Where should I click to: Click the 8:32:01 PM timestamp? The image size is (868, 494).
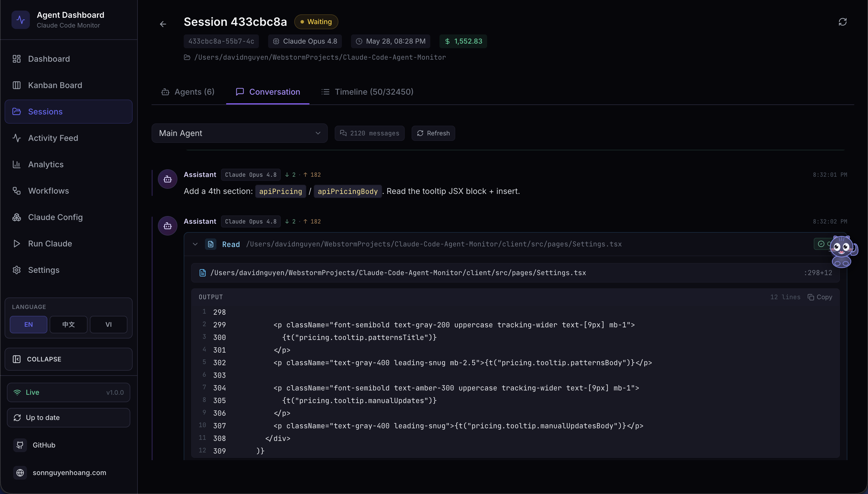coord(830,175)
